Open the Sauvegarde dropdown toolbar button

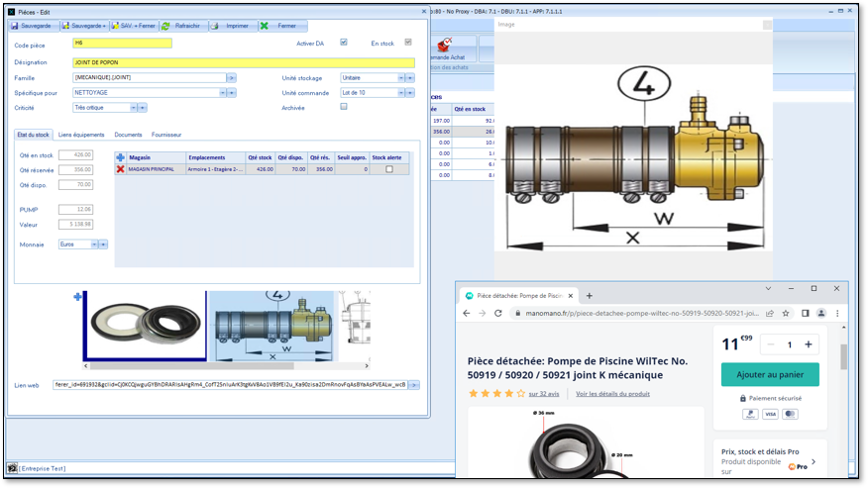click(83, 26)
